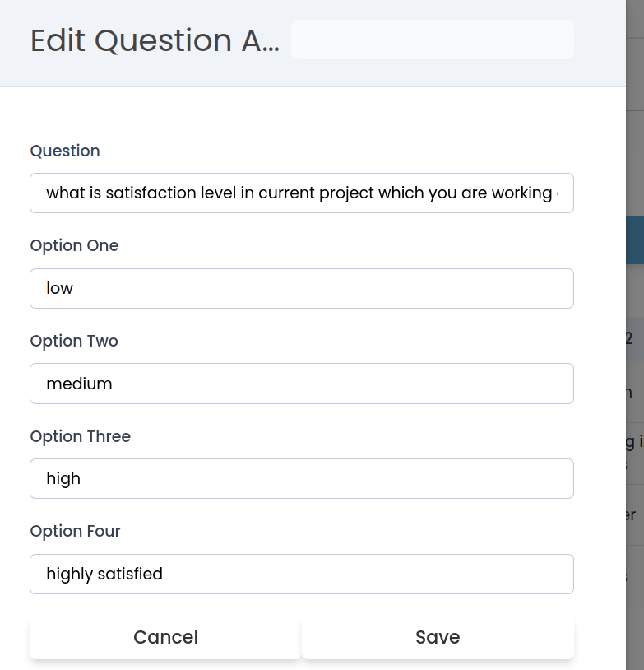
Task: Click the text 'highly satisfied' in Option Four
Action: click(104, 575)
